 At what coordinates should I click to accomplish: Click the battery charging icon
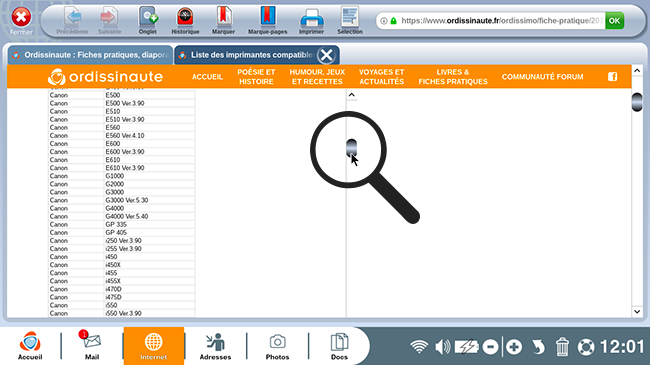(466, 347)
